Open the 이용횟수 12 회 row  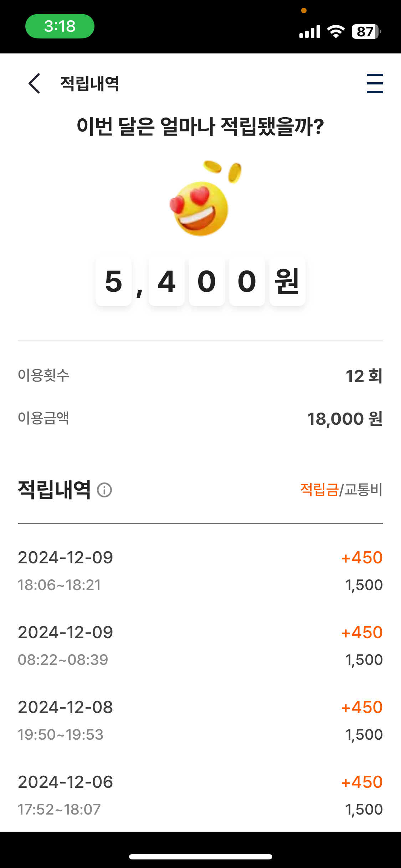pos(200,376)
